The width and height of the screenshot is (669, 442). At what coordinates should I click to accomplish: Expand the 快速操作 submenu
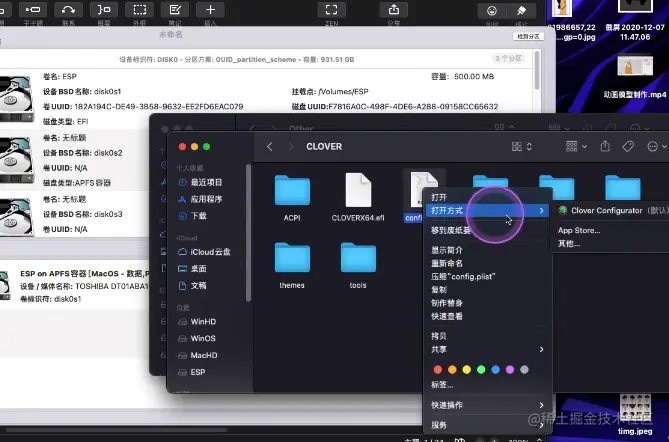click(x=487, y=405)
